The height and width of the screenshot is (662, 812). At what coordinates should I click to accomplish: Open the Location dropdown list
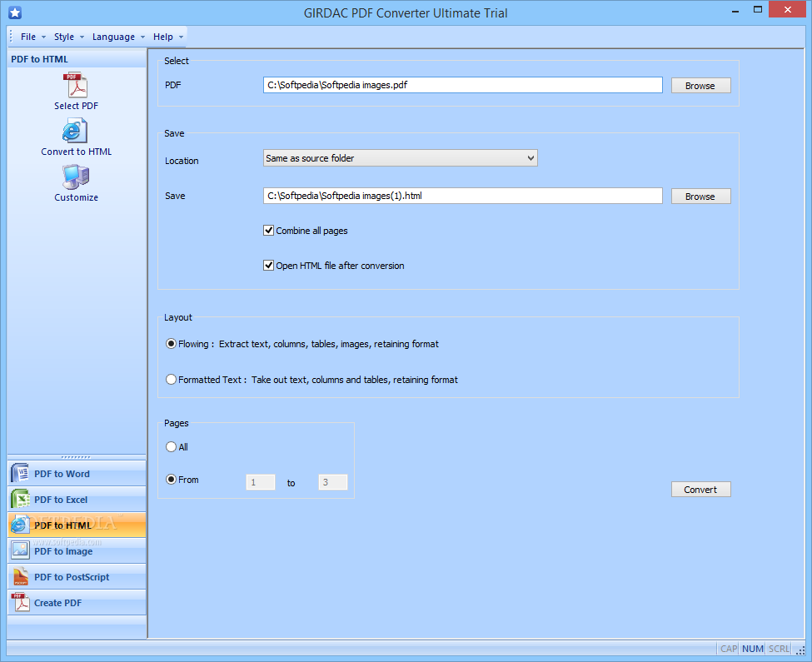point(401,158)
